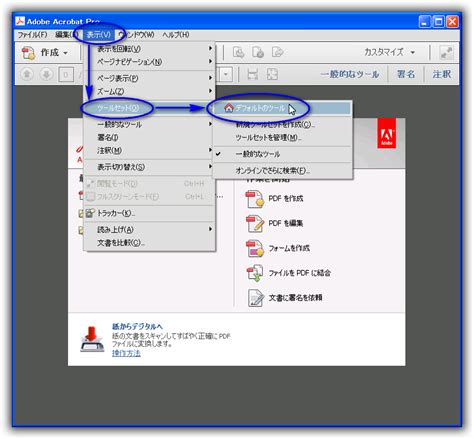Open the カスタマイズ dropdown
This screenshot has height=439, width=474.
(389, 52)
